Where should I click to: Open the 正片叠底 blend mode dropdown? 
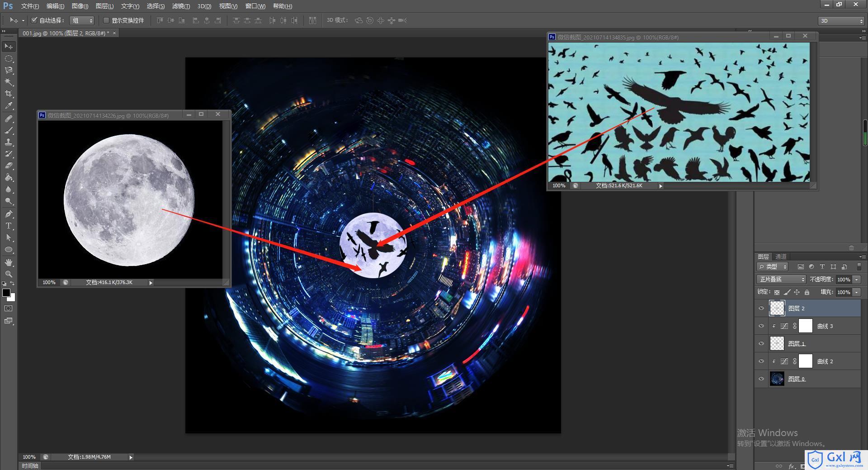click(x=781, y=280)
